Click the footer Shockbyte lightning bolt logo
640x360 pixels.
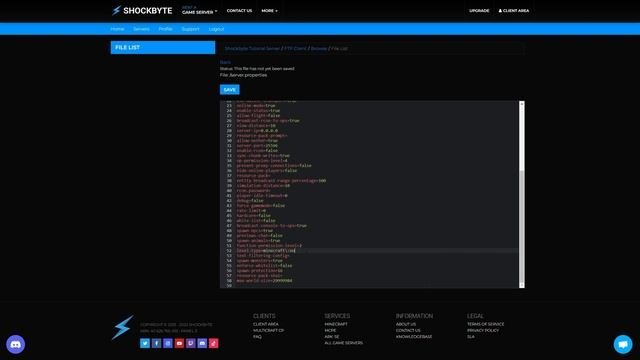(x=122, y=327)
